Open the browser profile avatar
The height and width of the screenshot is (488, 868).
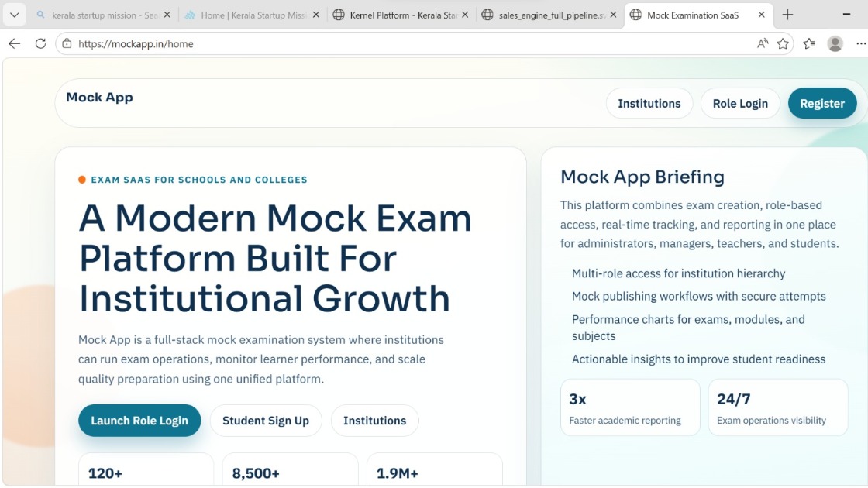click(x=835, y=44)
